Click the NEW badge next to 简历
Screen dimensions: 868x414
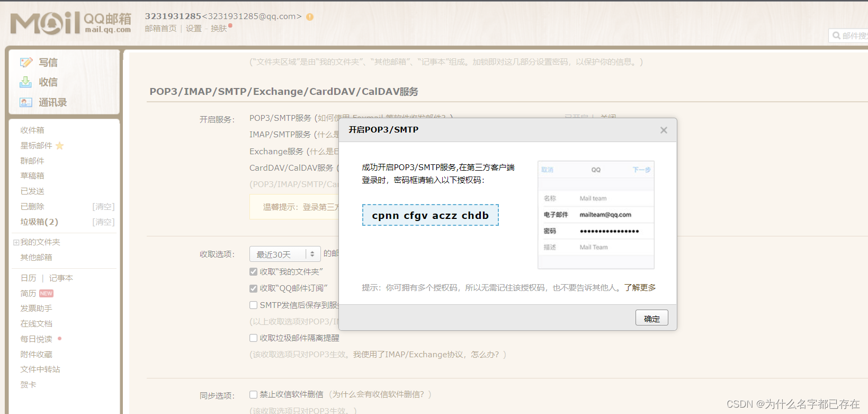(46, 293)
